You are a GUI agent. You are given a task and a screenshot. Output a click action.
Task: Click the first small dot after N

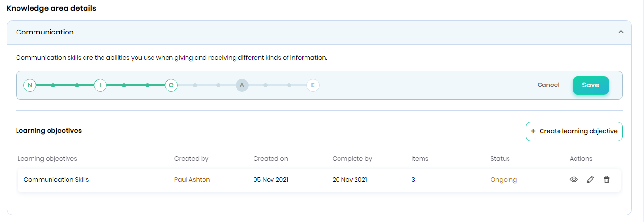point(53,85)
